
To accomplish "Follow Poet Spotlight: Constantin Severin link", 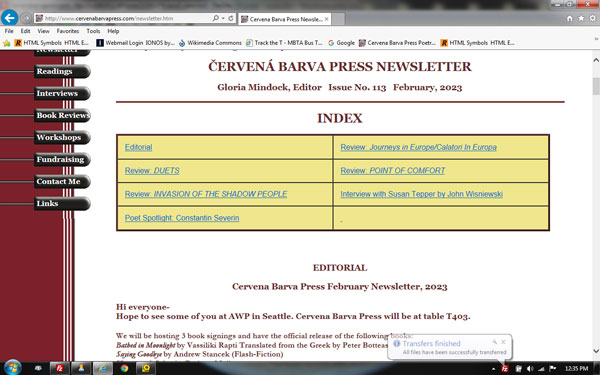I will pyautogui.click(x=182, y=218).
